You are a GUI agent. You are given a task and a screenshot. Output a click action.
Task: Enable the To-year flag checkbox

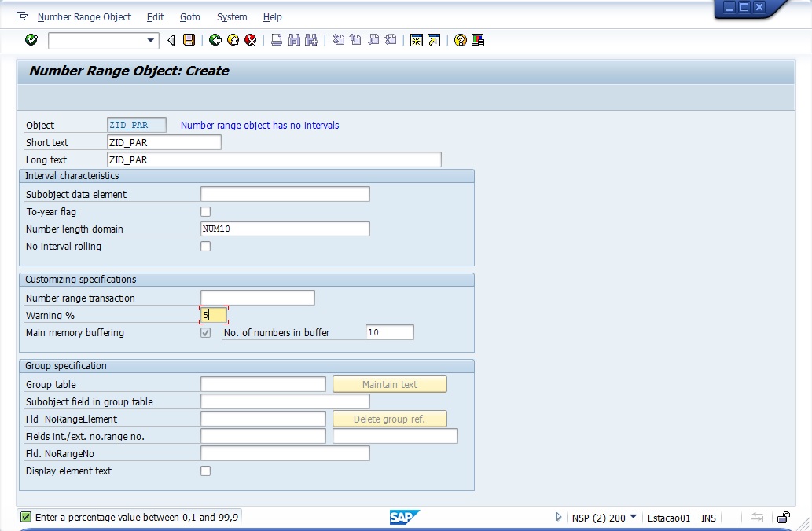(x=206, y=212)
